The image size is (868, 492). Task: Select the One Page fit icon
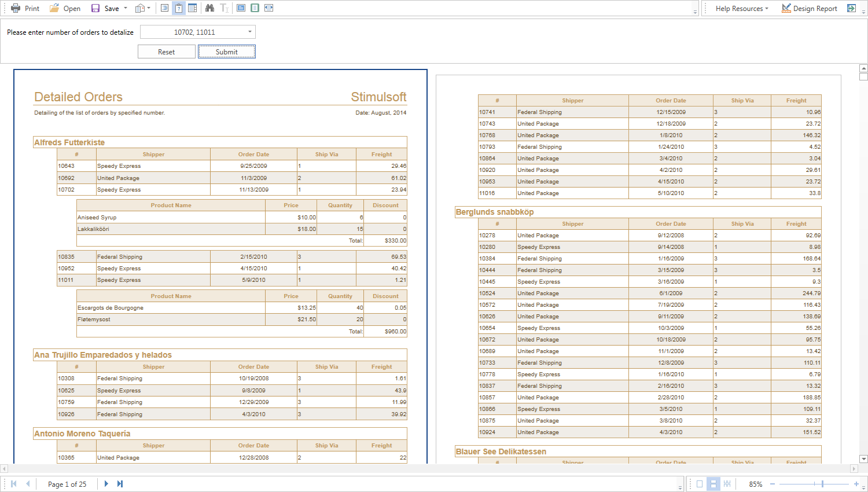255,8
